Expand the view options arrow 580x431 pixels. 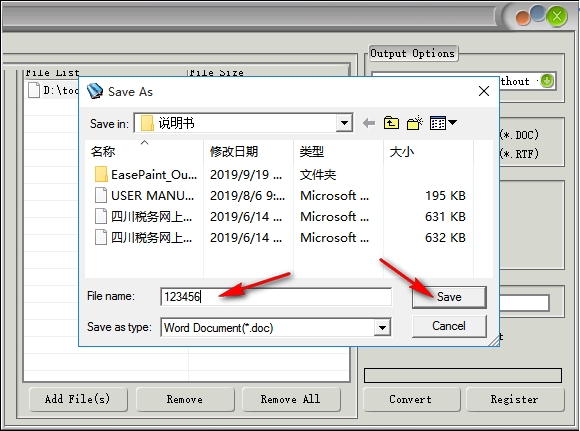point(452,122)
